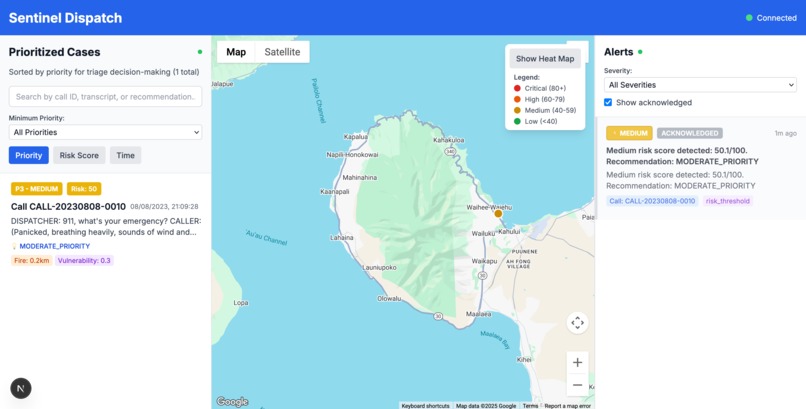The height and width of the screenshot is (409, 806).
Task: Click the Risk: 50 badge
Action: click(84, 189)
